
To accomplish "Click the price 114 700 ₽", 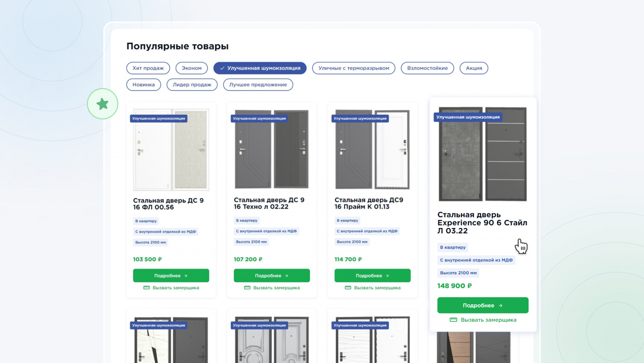I will [348, 259].
